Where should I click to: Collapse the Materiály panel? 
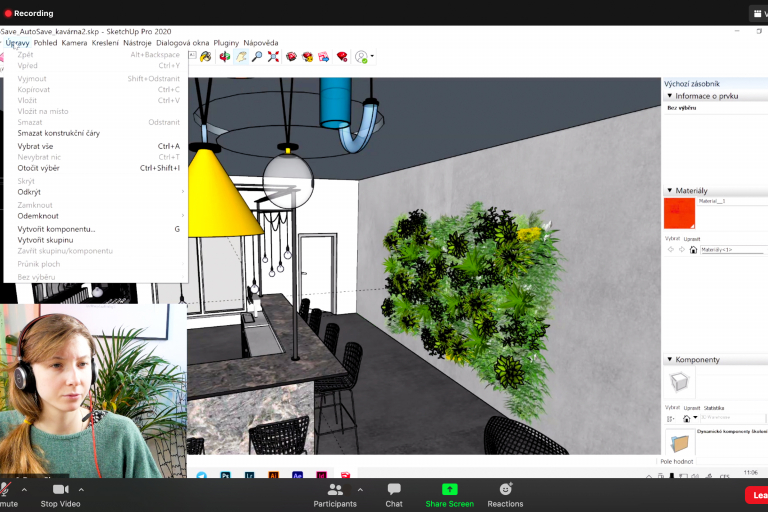click(669, 190)
